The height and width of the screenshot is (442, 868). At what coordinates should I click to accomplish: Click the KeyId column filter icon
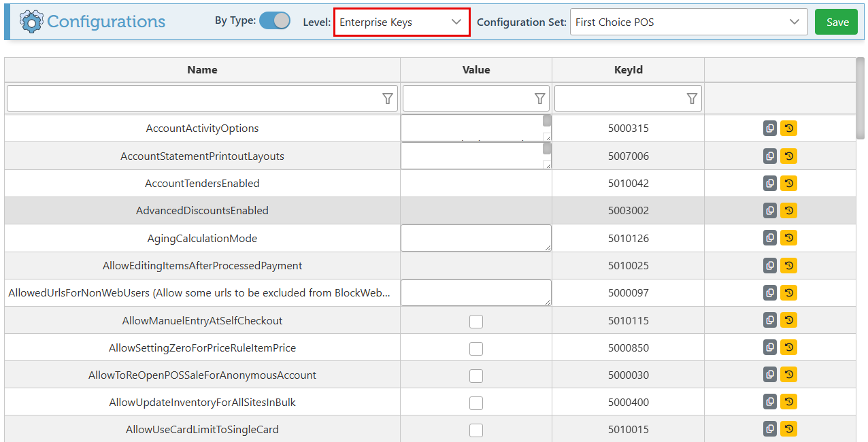coord(692,99)
